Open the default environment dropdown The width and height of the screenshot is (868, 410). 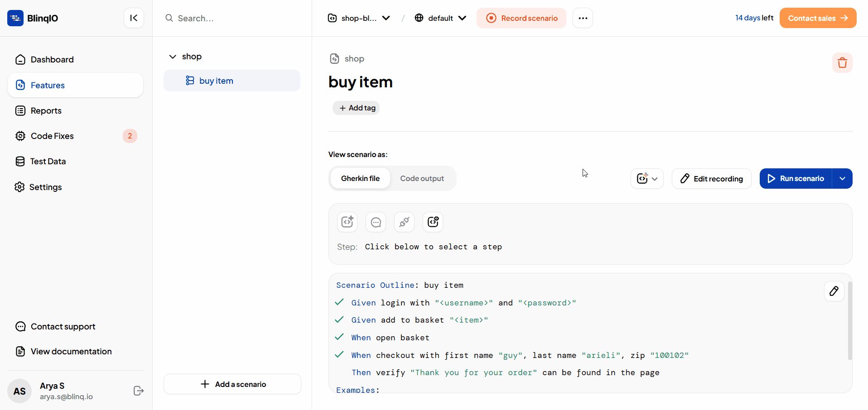(440, 18)
